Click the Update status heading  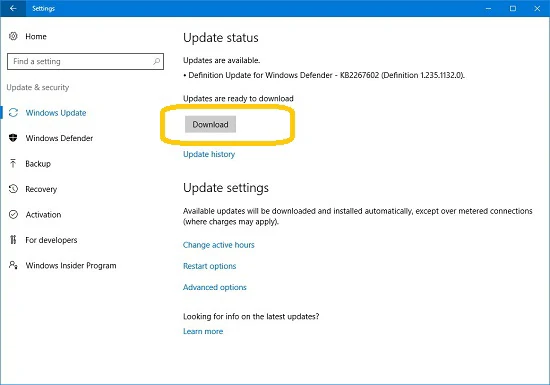click(221, 38)
